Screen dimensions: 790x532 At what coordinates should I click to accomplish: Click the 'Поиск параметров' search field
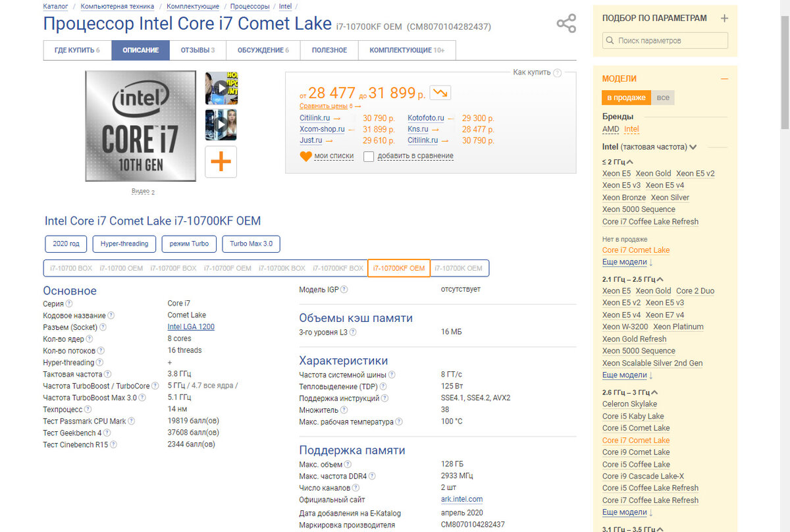pos(665,40)
